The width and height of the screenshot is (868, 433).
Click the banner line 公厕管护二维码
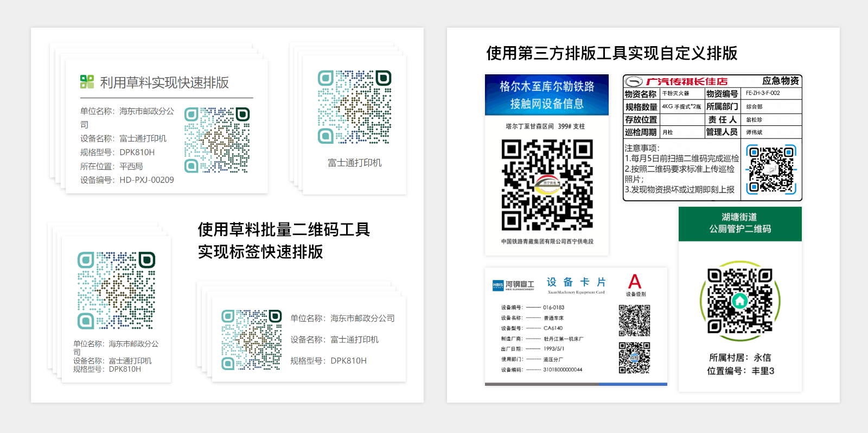pyautogui.click(x=740, y=229)
